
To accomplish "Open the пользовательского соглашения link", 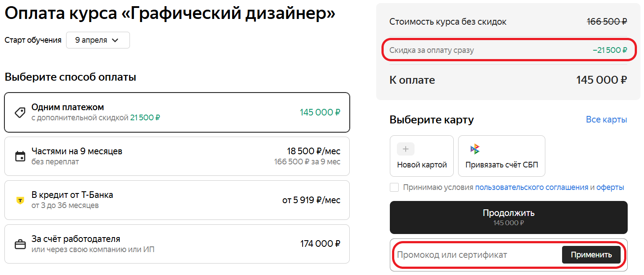I will point(531,187).
